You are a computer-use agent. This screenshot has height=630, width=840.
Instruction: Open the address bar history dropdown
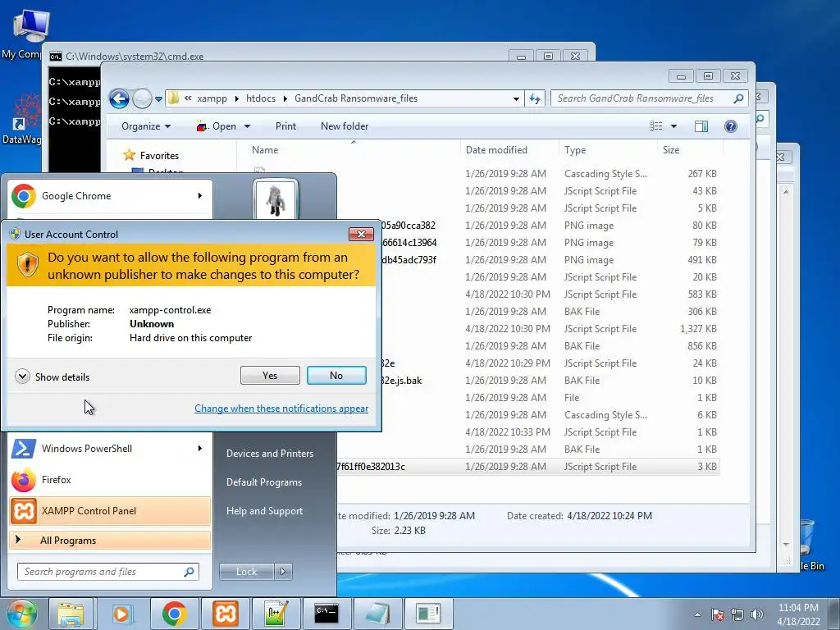click(x=516, y=98)
